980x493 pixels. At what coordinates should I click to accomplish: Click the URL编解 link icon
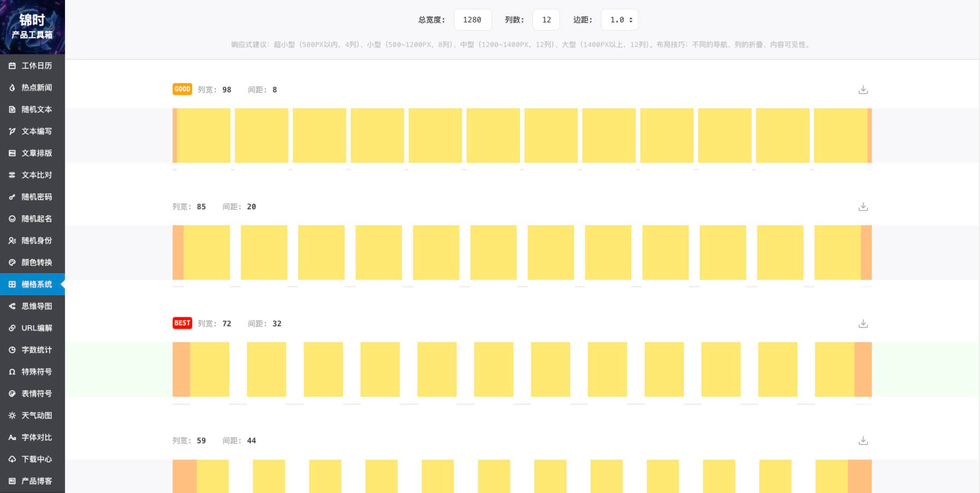point(12,328)
